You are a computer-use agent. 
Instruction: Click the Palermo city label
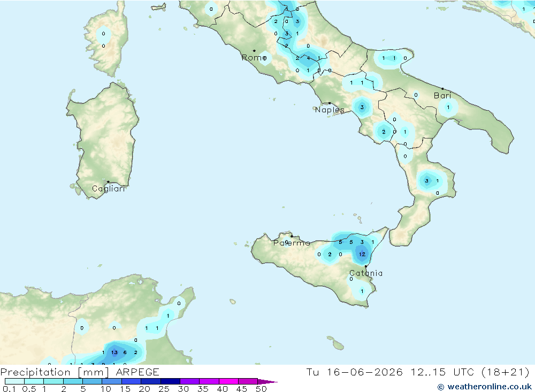(x=292, y=243)
